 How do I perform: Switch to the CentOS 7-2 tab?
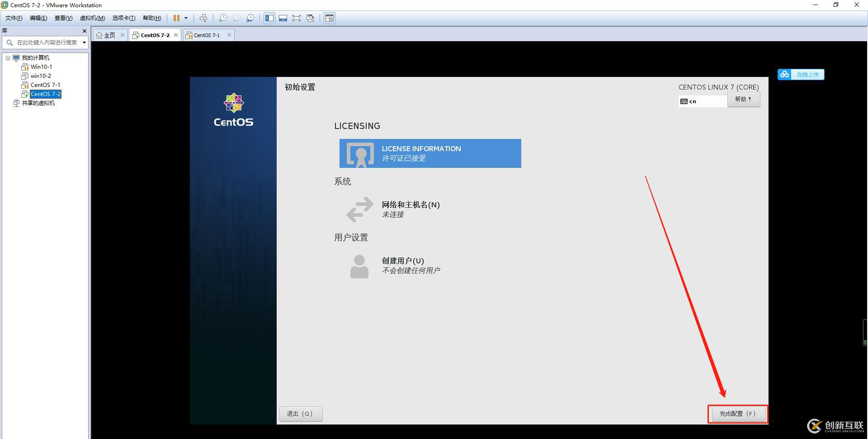[x=155, y=35]
